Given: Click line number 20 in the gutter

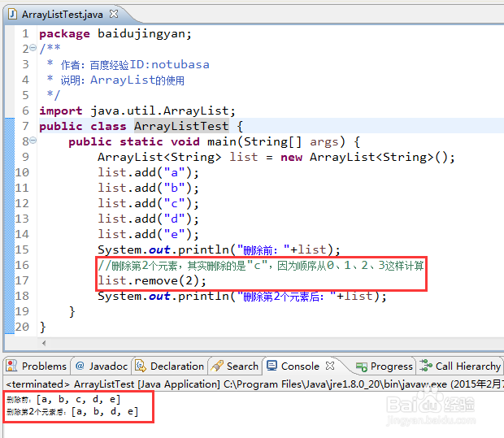Looking at the screenshot, I should tap(22, 327).
